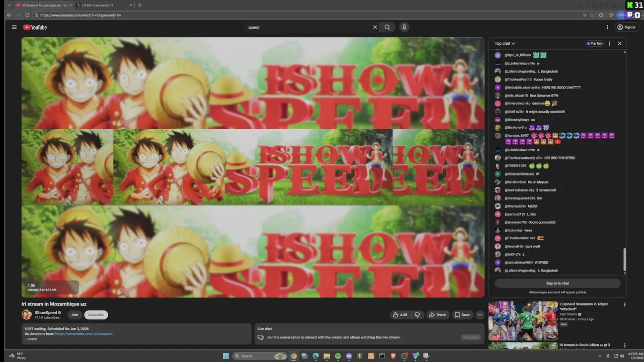Clear the search box text

point(375,27)
